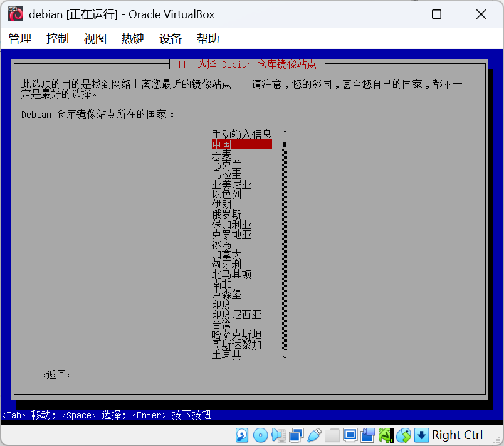Open the audio status indicator
This screenshot has width=504, height=446.
click(279, 435)
